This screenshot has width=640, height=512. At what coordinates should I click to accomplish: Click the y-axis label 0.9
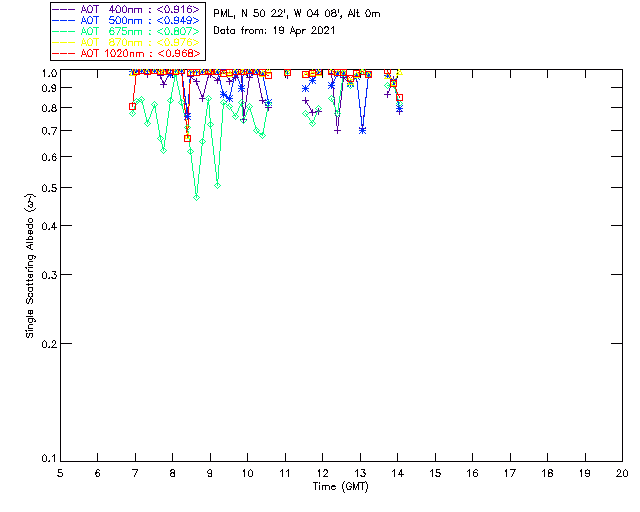[49, 88]
